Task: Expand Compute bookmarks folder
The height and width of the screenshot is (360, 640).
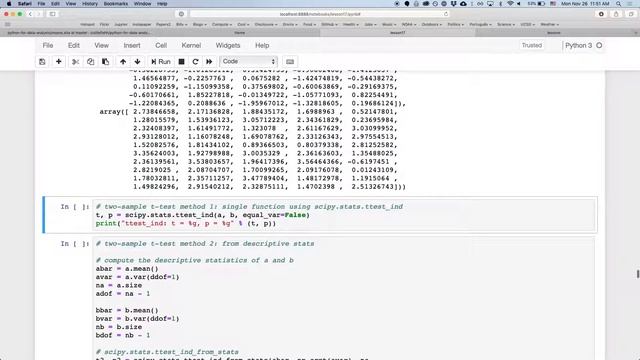Action: point(221,24)
